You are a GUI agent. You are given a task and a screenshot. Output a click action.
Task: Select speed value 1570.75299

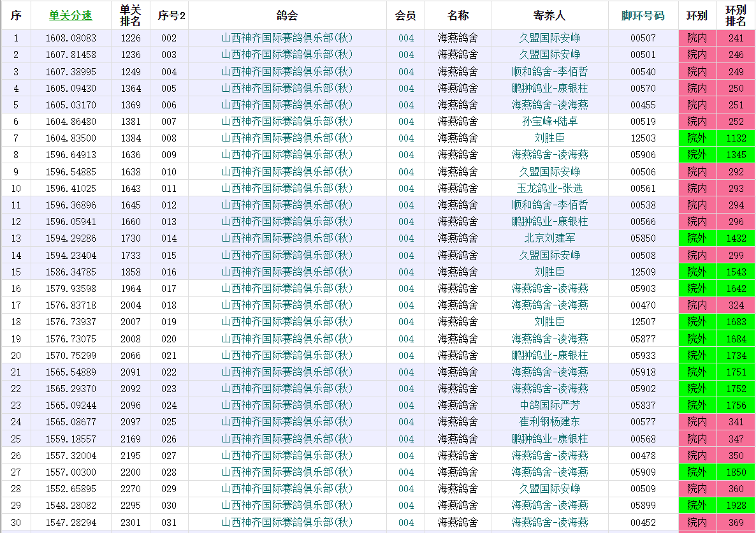pyautogui.click(x=71, y=356)
